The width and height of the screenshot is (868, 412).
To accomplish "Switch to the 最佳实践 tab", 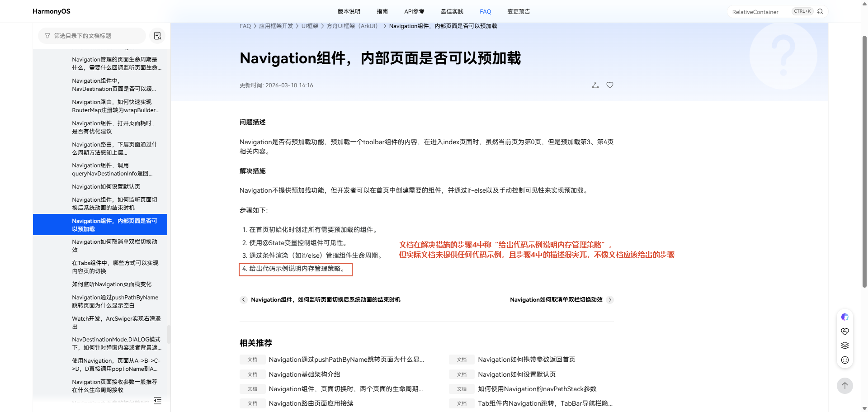I will click(x=452, y=11).
